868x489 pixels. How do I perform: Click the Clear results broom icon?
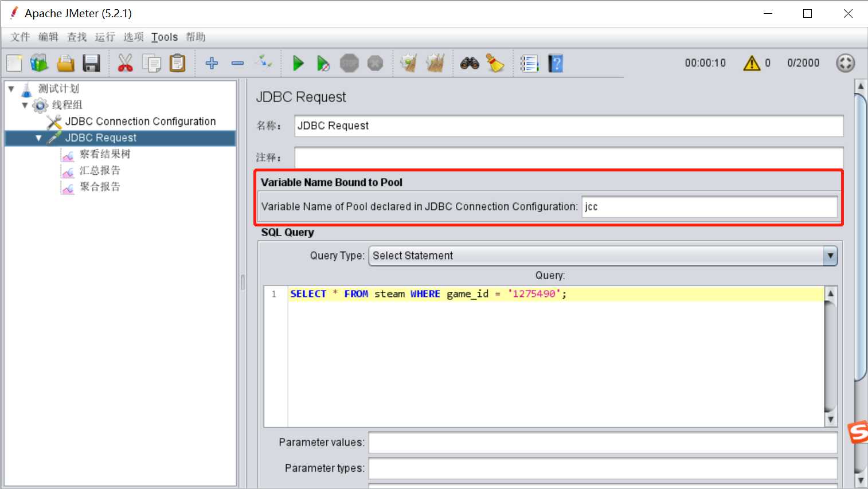click(x=409, y=63)
